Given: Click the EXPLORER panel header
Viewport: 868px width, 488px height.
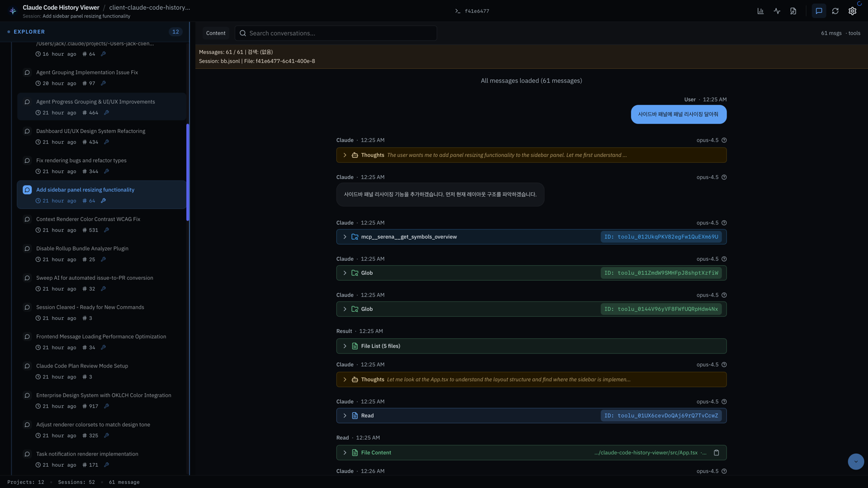Looking at the screenshot, I should [95, 32].
